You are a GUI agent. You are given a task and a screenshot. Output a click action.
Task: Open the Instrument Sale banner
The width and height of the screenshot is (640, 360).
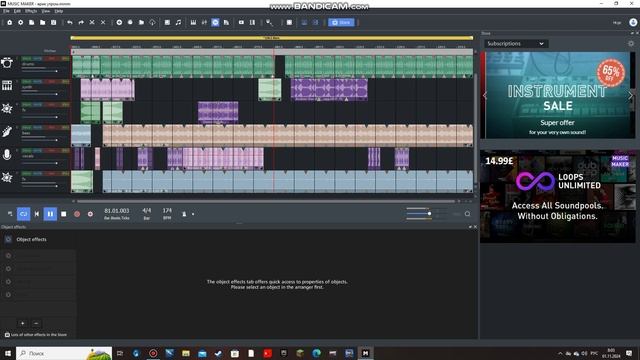(558, 95)
